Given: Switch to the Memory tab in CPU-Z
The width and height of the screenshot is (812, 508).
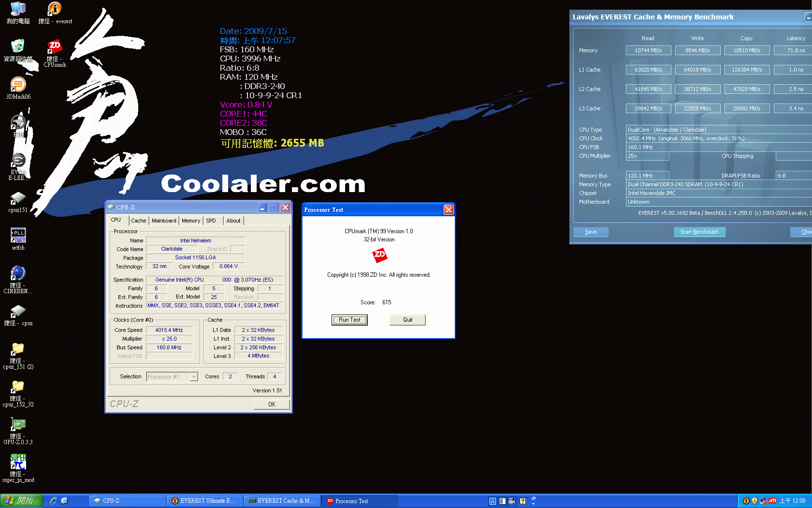Looking at the screenshot, I should coord(191,221).
